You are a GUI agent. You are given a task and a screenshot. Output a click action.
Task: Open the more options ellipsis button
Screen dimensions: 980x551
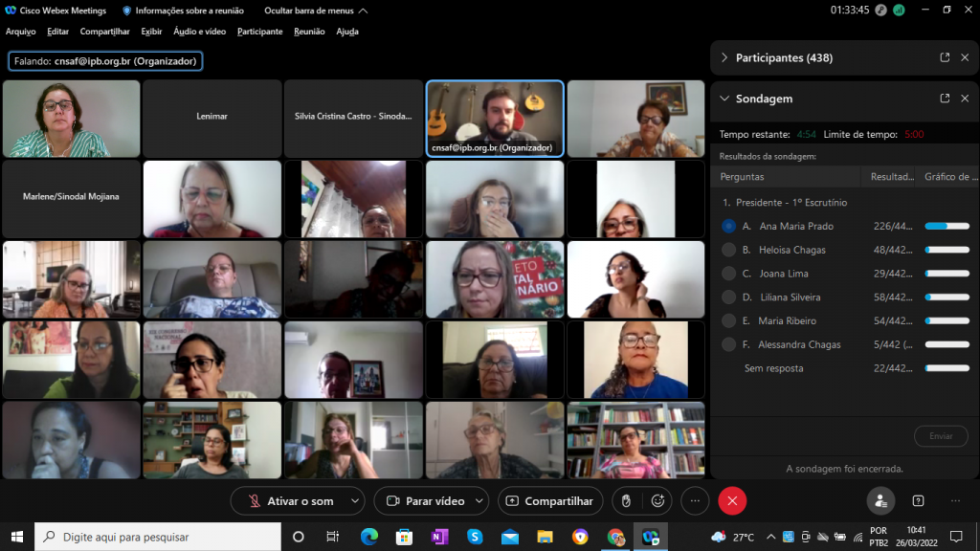tap(696, 500)
